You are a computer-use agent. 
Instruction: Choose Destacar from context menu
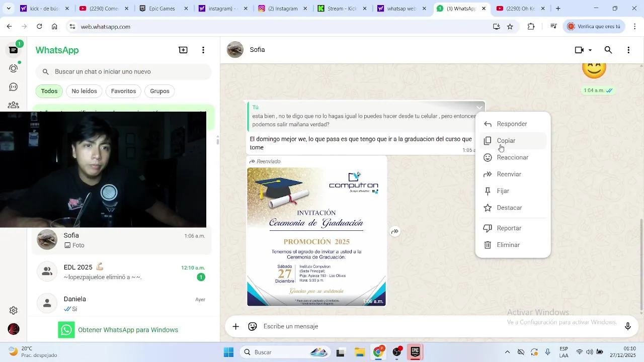coord(513,208)
